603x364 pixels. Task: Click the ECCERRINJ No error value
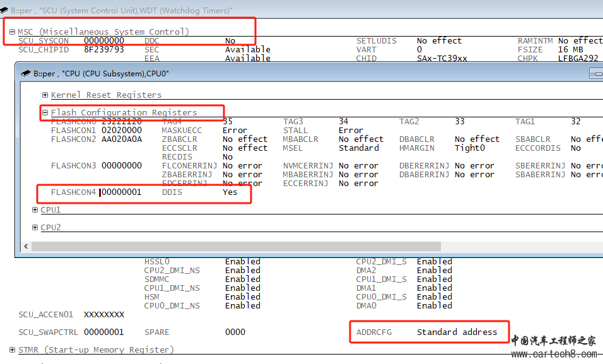point(358,183)
